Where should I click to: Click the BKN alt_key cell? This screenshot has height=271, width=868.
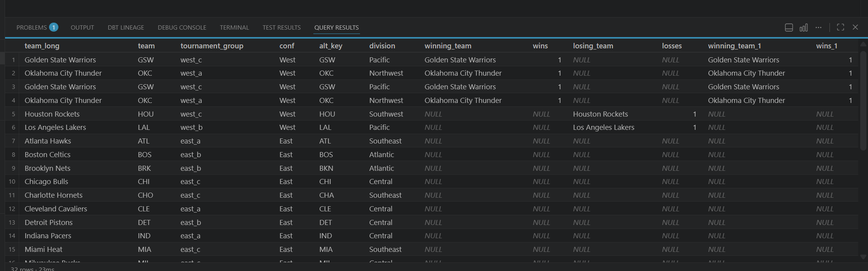coord(326,168)
